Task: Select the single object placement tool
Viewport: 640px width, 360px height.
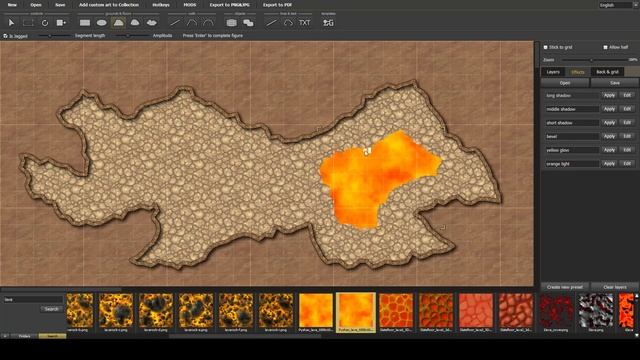Action: pyautogui.click(x=231, y=23)
